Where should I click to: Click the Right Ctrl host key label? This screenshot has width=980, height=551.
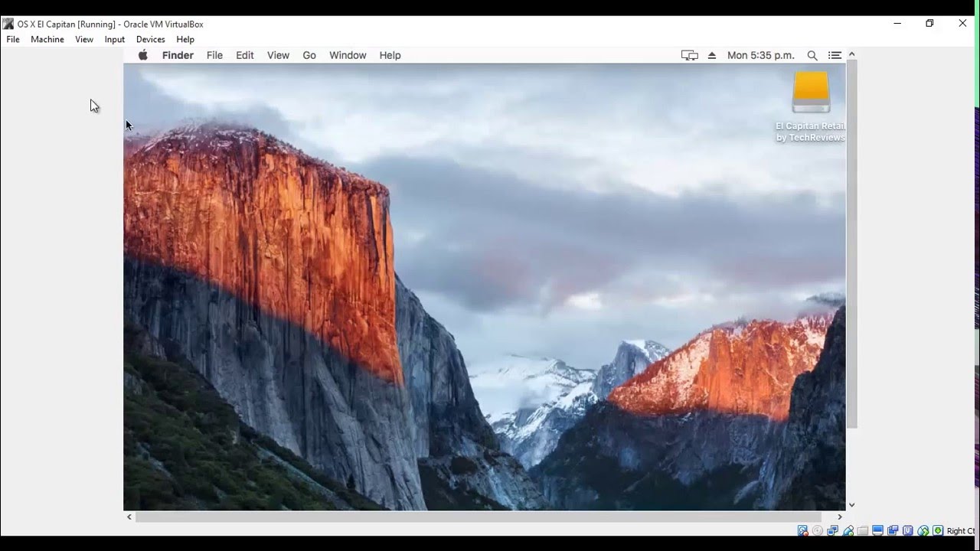[x=961, y=531]
